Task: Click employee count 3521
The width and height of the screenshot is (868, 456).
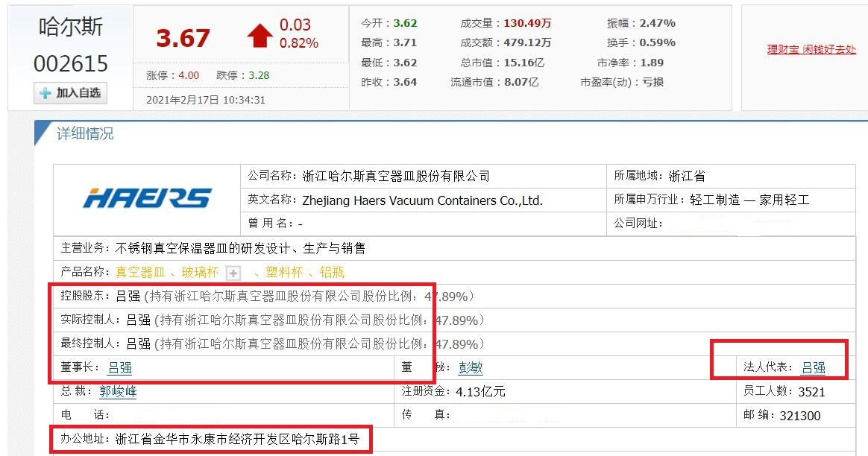Action: coord(811,392)
